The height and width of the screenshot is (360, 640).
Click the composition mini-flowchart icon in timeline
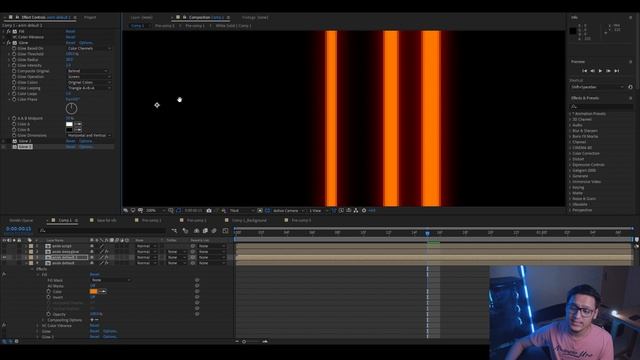tap(174, 231)
